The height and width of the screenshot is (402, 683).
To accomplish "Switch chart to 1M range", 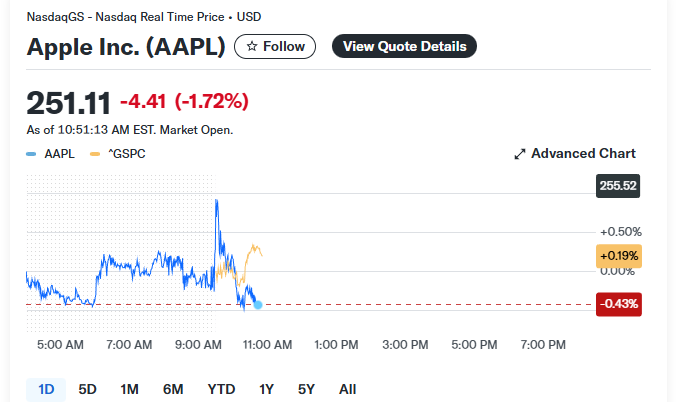I will click(x=129, y=389).
